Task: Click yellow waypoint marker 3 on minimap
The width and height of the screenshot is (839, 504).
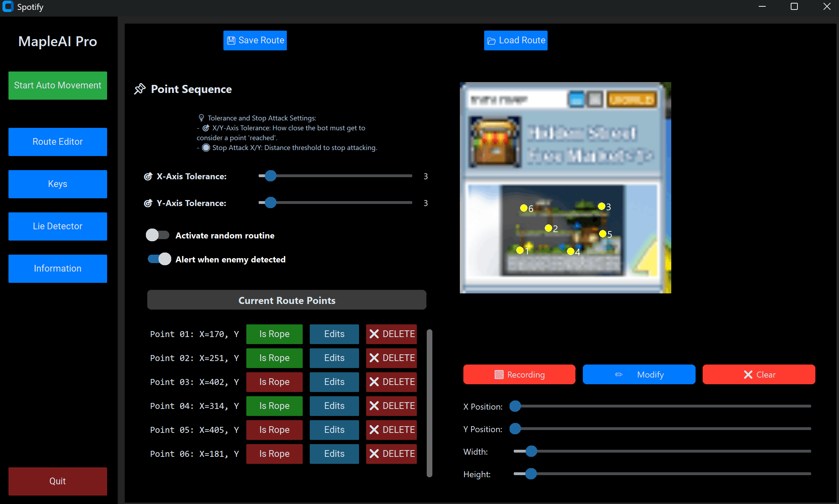Action: (602, 206)
